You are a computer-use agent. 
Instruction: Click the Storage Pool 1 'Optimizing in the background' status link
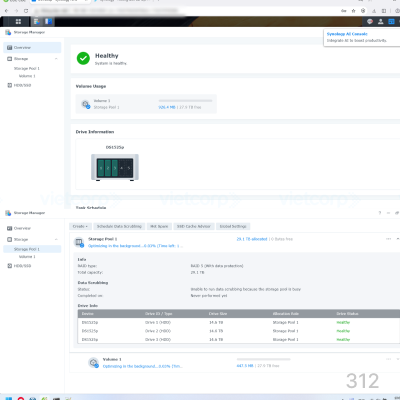point(135,246)
